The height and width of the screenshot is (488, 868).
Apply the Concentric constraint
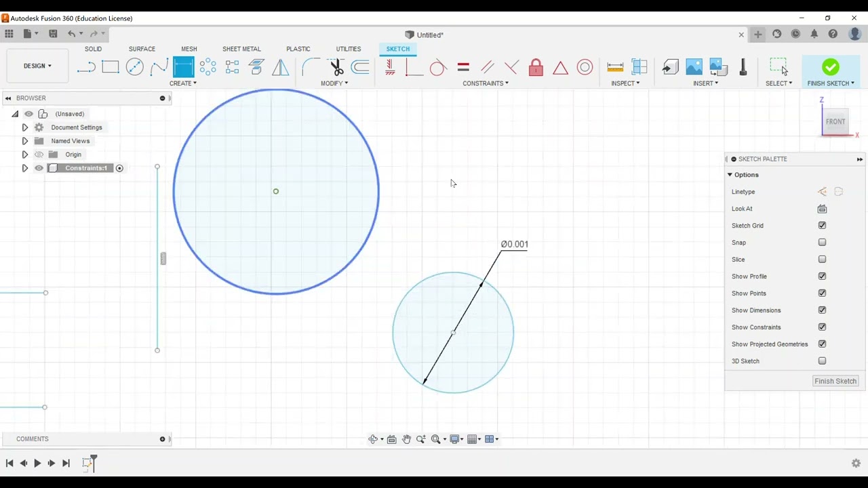(585, 67)
